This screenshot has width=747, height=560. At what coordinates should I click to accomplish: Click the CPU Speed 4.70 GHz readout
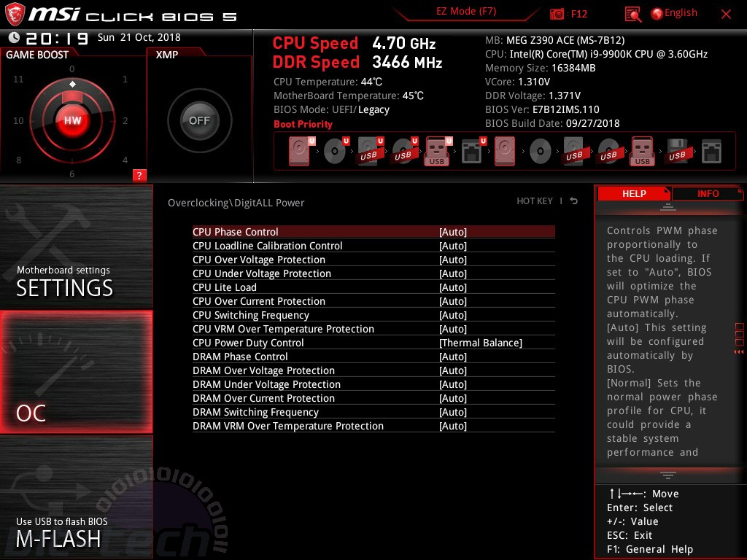click(x=354, y=43)
